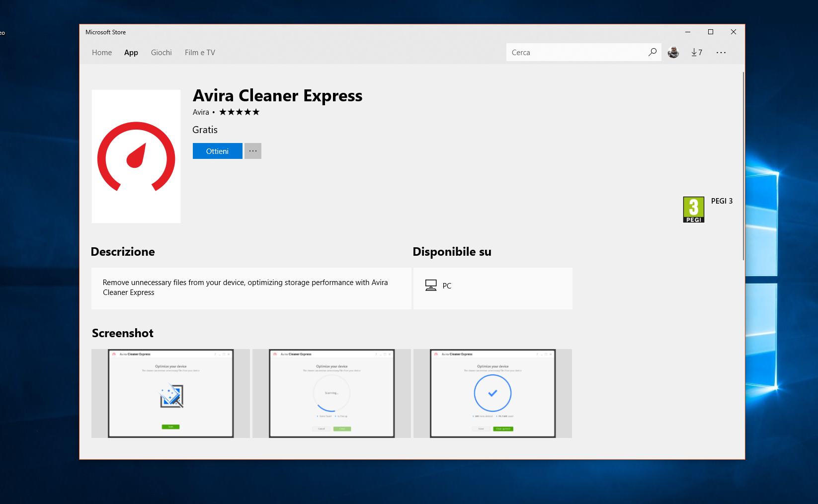The image size is (818, 504).
Task: Click the Avira Cleaner Express app logo
Action: pos(136,156)
